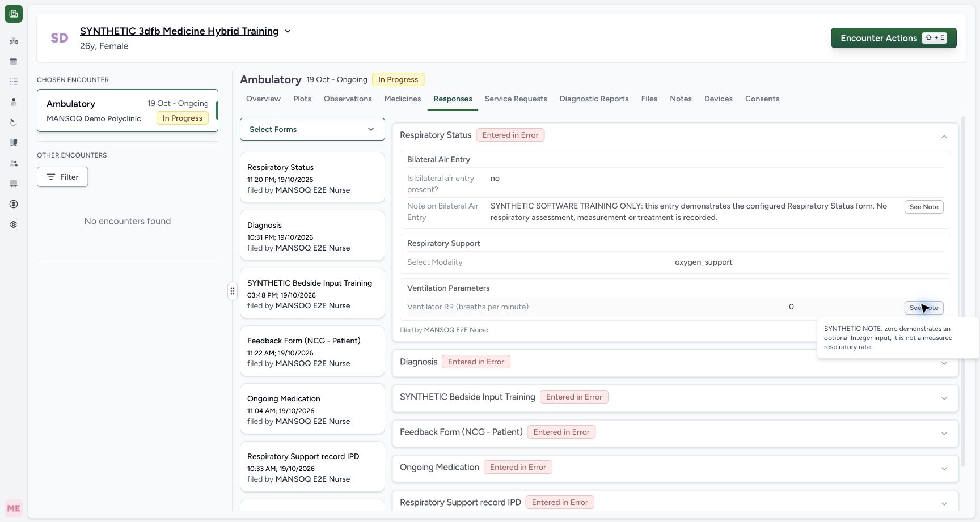The width and height of the screenshot is (980, 522).
Task: Select Diagnosis form card in list
Action: click(312, 235)
